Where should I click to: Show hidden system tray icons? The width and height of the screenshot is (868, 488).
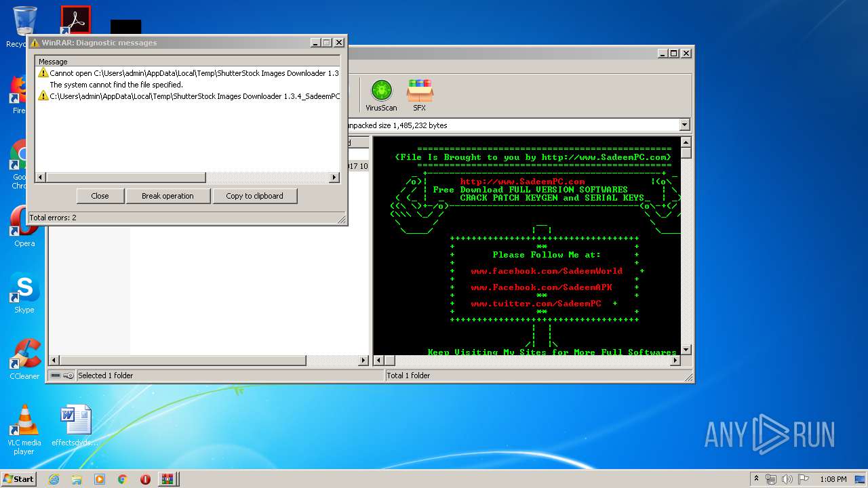756,479
